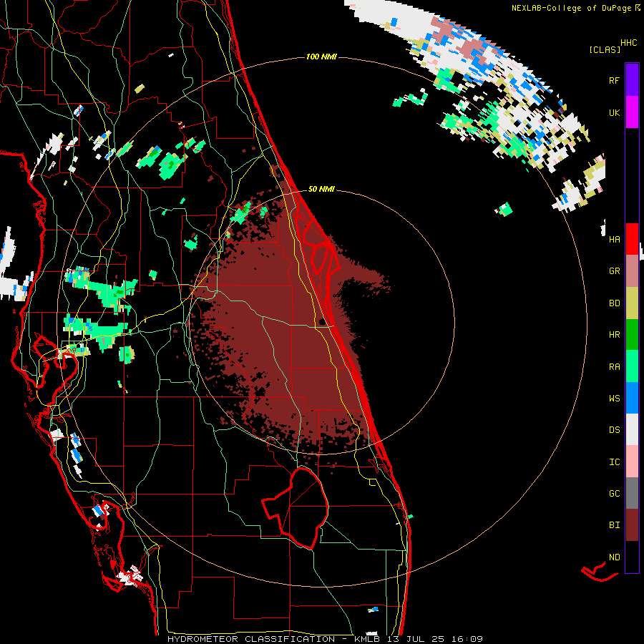This screenshot has width=644, height=644.
Task: Click the RF legend label
Action: [614, 80]
